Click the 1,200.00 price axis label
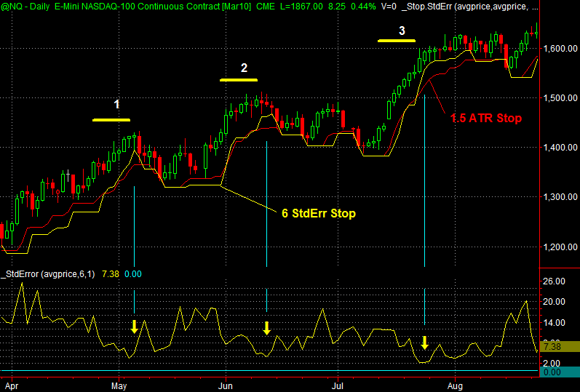The image size is (580, 392). coord(560,247)
